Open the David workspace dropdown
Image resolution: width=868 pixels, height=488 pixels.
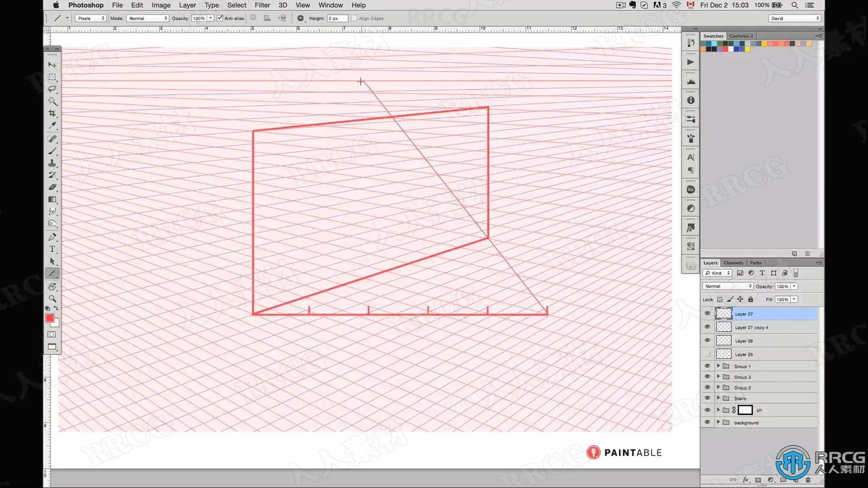coord(794,18)
